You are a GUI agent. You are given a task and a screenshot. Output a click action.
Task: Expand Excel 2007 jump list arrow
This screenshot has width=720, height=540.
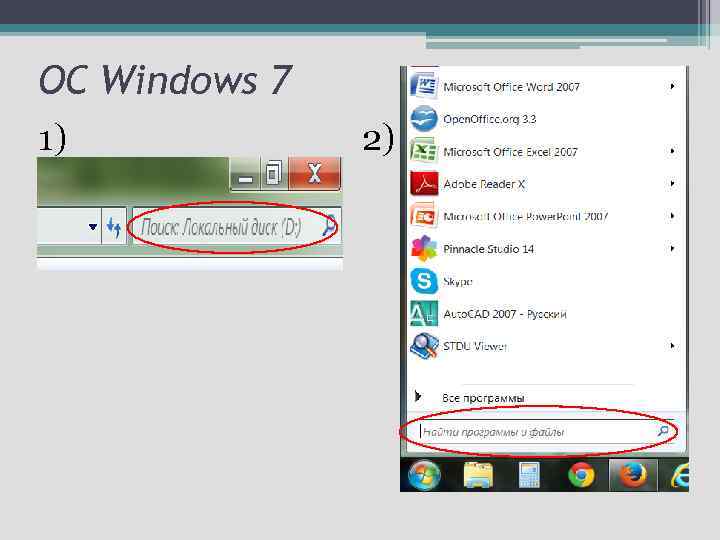click(672, 151)
